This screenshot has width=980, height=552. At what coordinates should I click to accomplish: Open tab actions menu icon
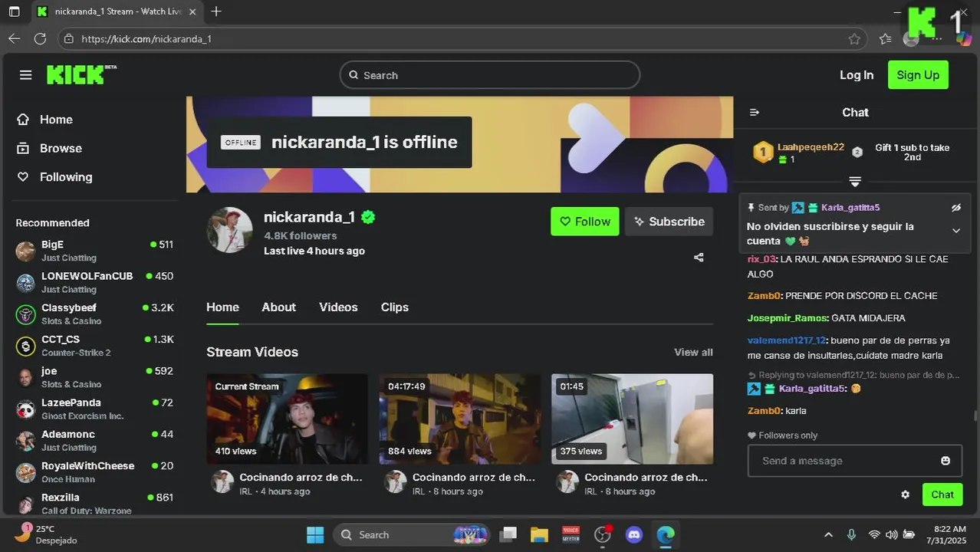(14, 11)
